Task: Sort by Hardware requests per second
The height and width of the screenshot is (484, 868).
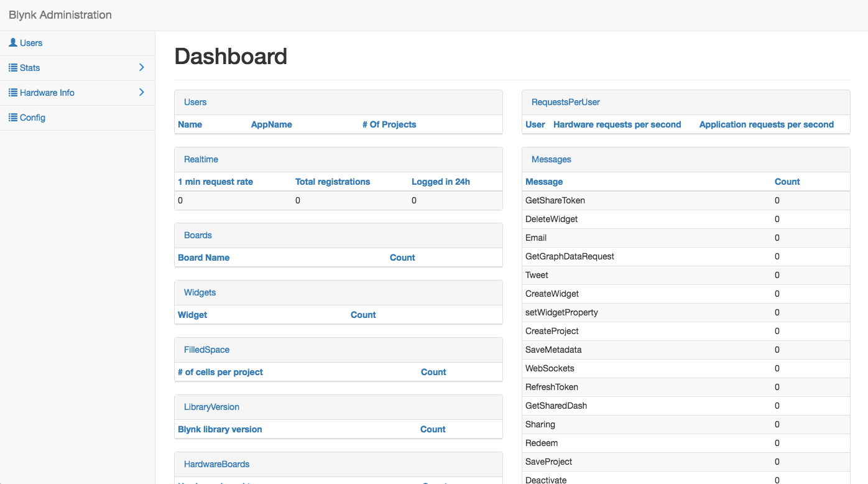Action: coord(617,124)
